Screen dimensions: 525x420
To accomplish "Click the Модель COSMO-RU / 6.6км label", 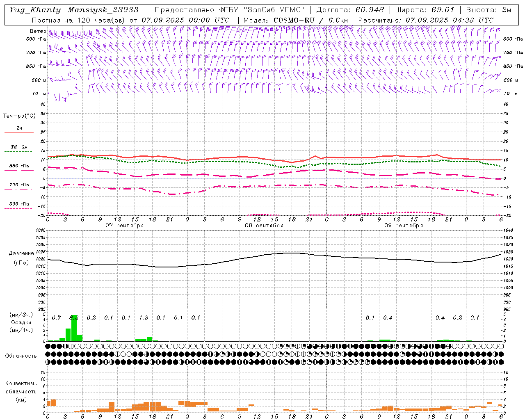I will point(295,20).
